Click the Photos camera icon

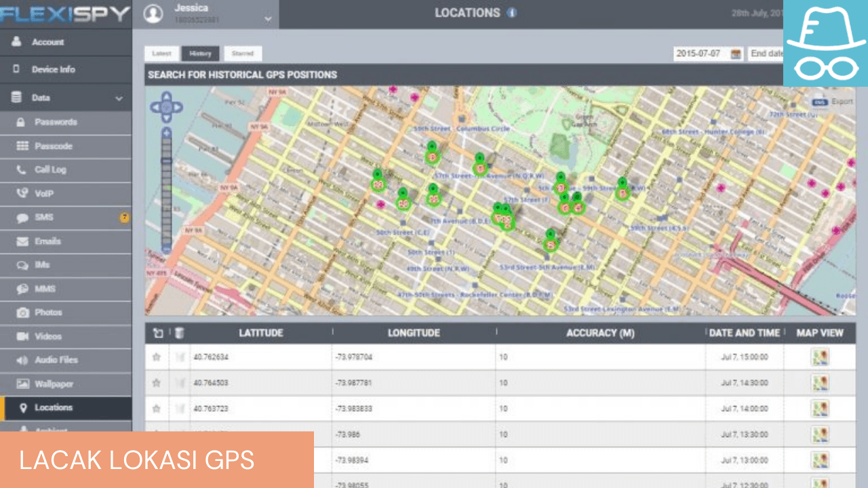point(22,312)
